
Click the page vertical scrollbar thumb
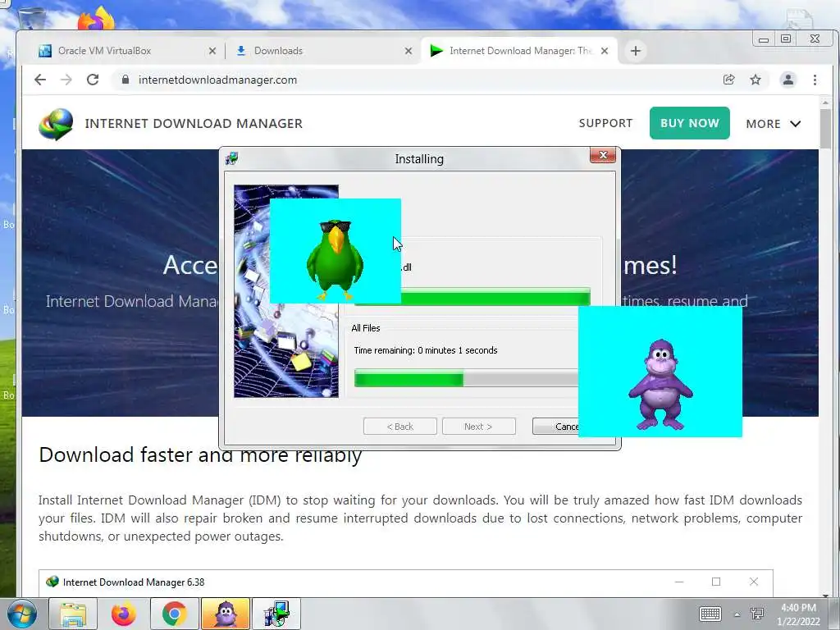click(x=825, y=129)
